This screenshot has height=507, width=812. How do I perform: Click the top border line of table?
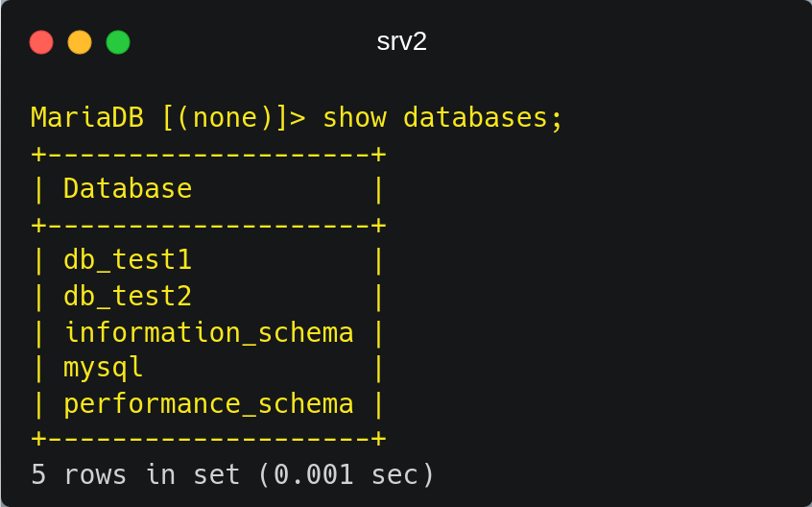pos(208,155)
